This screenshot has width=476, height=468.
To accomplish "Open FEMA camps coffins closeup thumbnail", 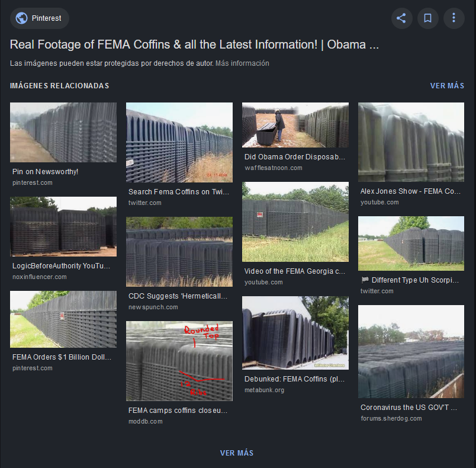I will [x=179, y=361].
